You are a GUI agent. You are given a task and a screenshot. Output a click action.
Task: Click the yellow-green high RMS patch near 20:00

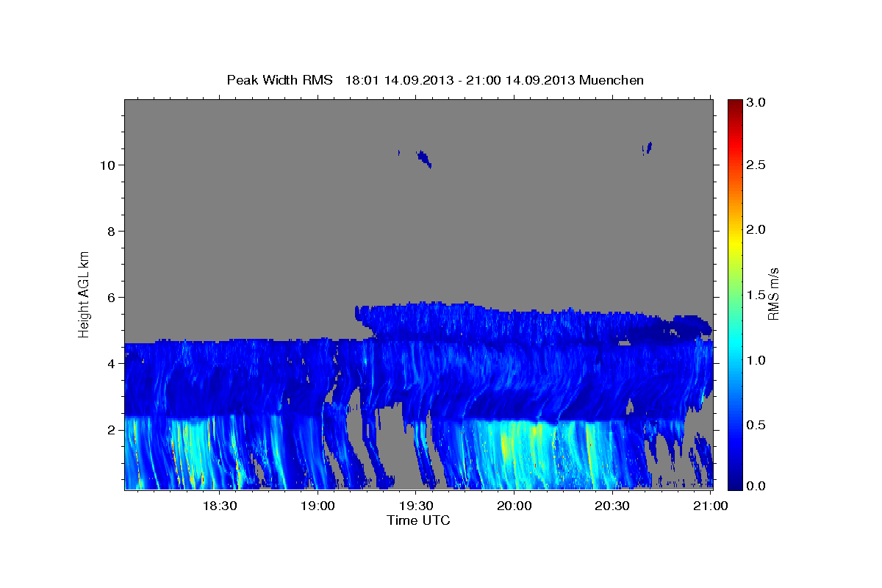pos(507,445)
